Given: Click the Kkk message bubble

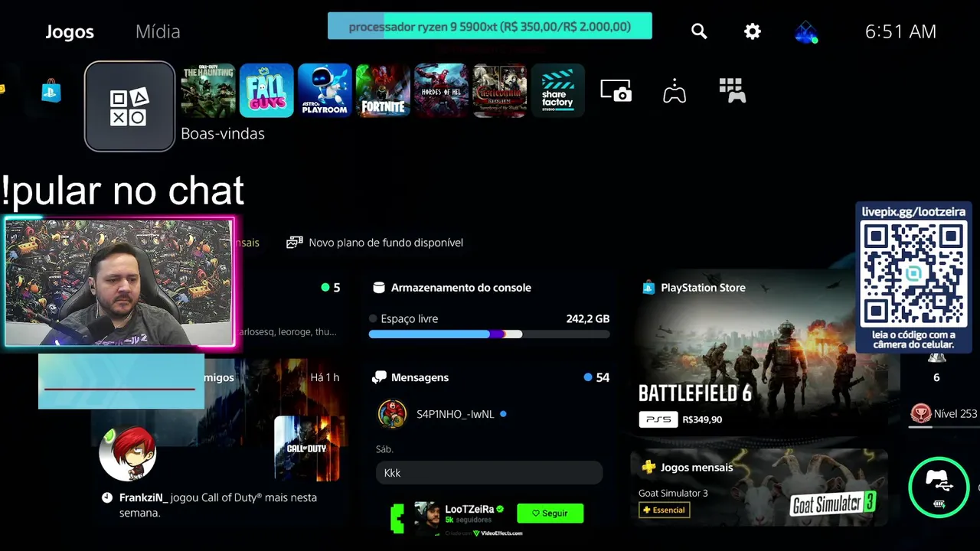Looking at the screenshot, I should 489,473.
